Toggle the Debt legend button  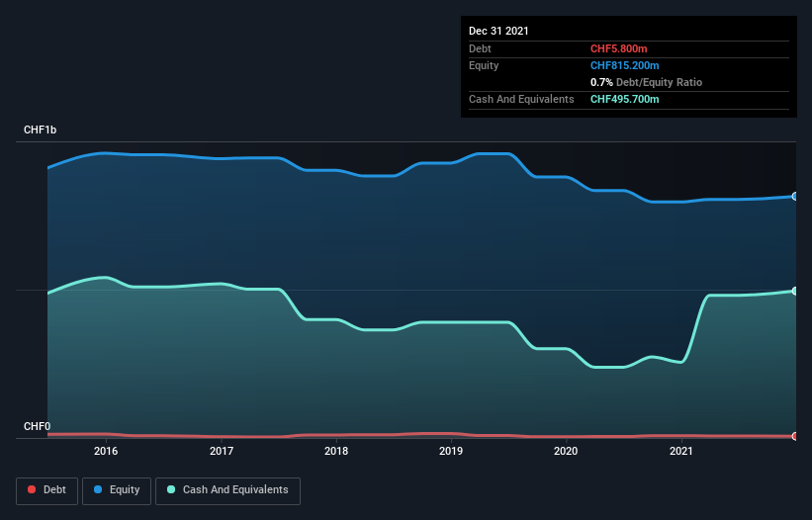47,490
